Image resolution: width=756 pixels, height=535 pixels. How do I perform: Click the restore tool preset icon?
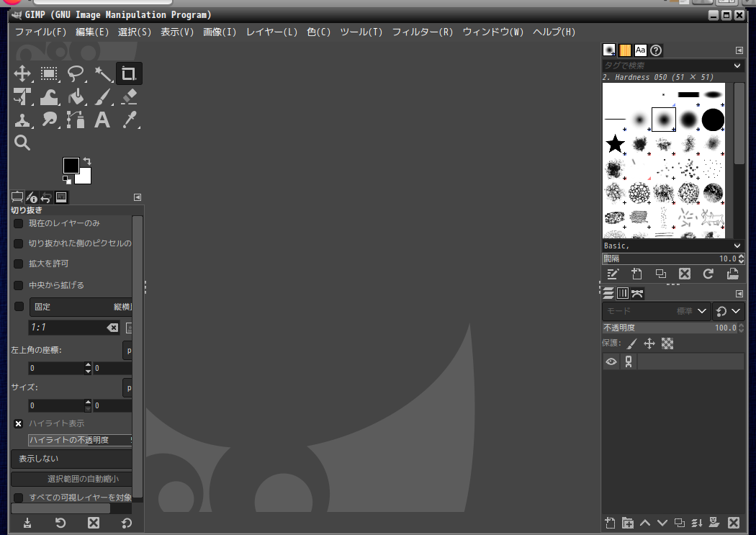[60, 523]
